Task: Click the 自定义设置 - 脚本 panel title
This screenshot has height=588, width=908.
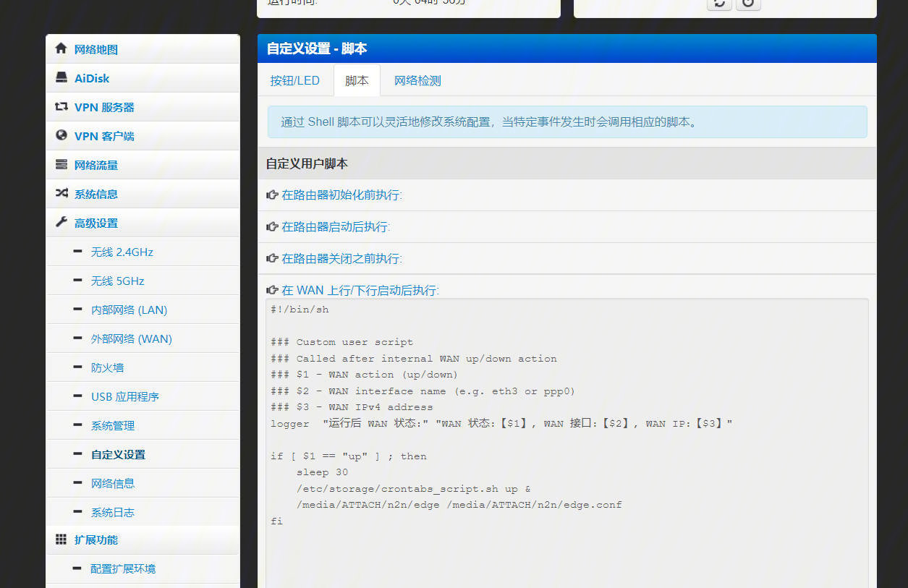Action: [x=317, y=48]
